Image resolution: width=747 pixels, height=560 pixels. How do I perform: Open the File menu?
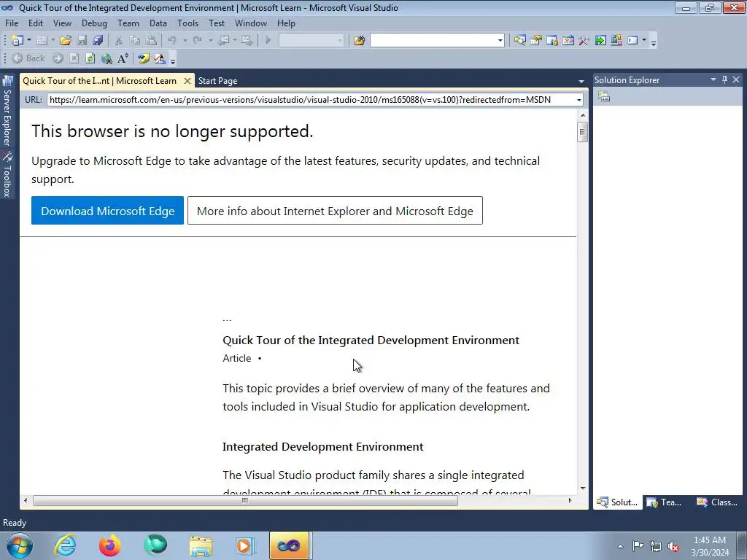12,23
